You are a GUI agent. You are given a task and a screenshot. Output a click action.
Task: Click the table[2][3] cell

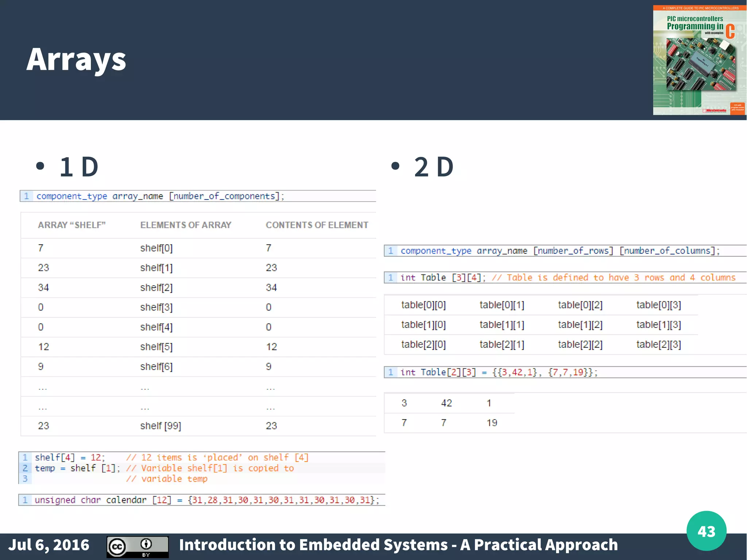click(659, 344)
